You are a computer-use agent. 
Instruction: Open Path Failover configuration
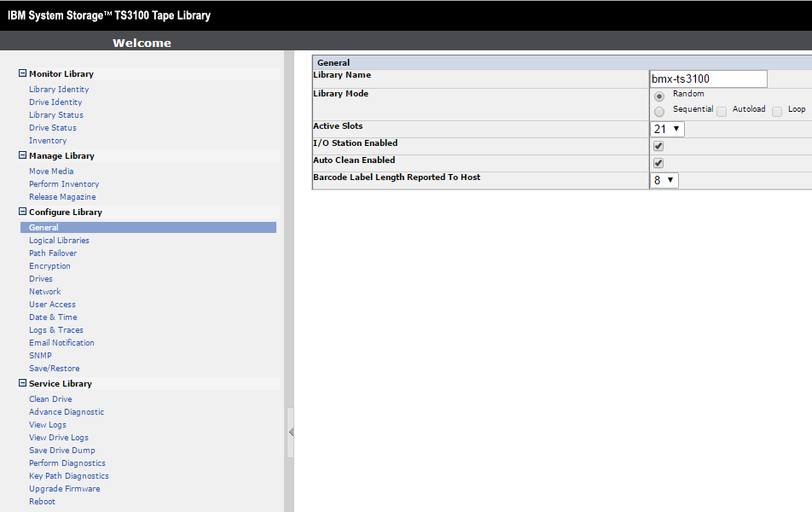[53, 253]
